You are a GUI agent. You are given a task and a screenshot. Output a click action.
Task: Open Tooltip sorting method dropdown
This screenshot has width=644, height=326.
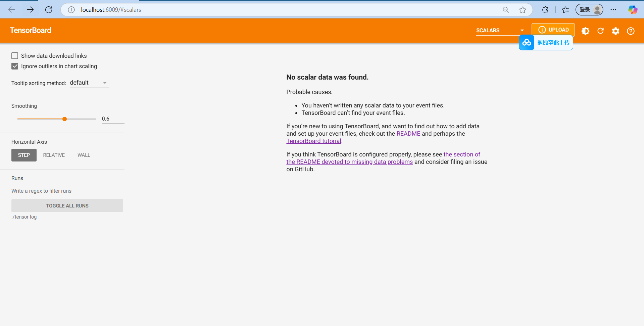tap(89, 83)
